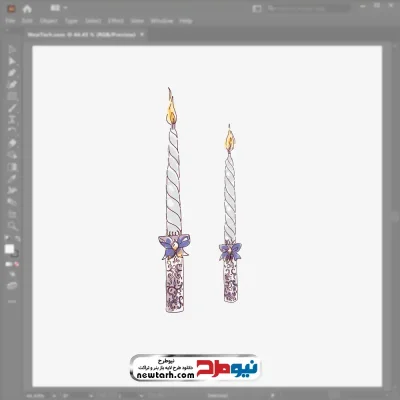Image resolution: width=400 pixels, height=400 pixels.
Task: Open the artboard navigation dropdown
Action: (x=91, y=396)
